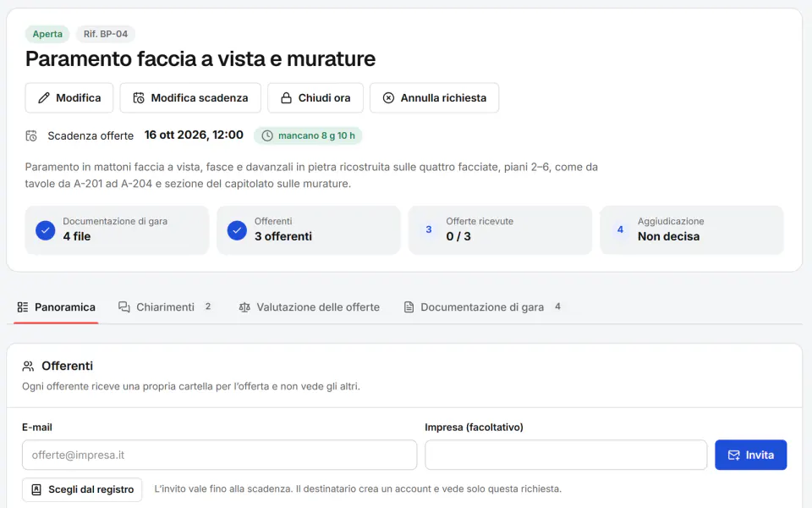812x508 pixels.
Task: Focus the E-mail input field
Action: (x=220, y=456)
